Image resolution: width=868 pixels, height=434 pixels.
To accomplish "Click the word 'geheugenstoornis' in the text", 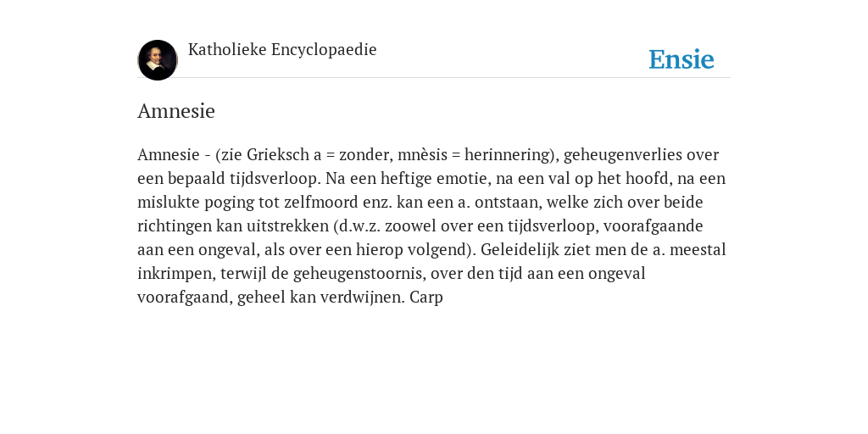I will point(359,274).
